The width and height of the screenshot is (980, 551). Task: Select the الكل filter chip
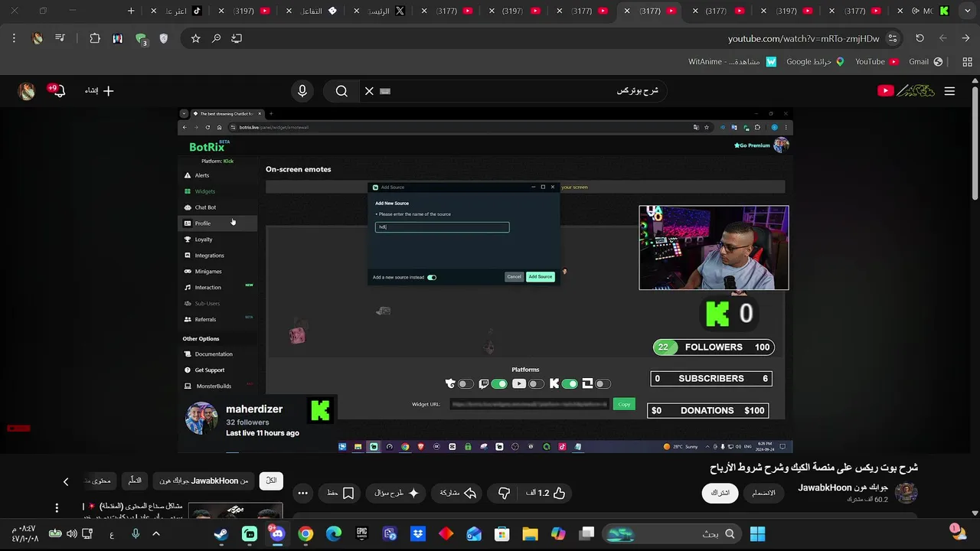(x=271, y=481)
